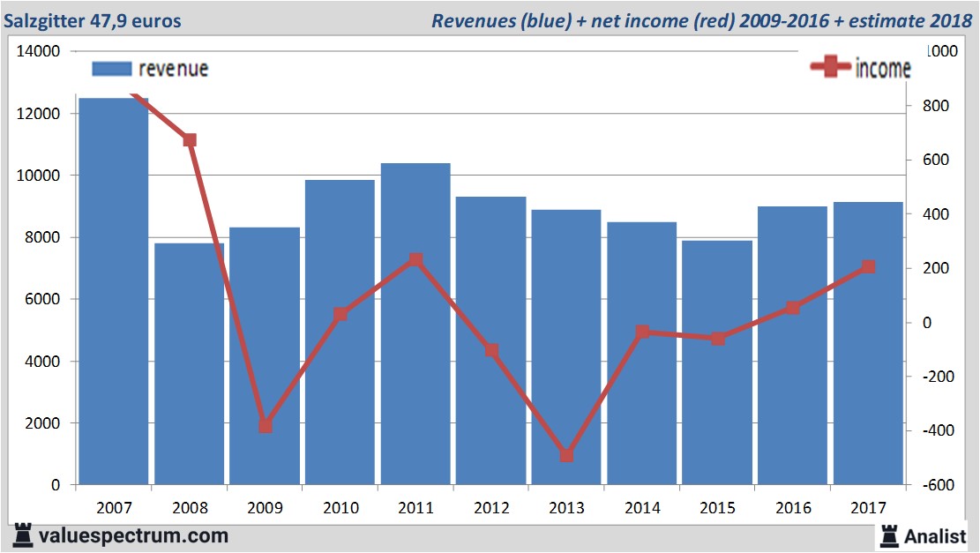Select the 2017 income data point
This screenshot has height=553, width=980.
(868, 267)
